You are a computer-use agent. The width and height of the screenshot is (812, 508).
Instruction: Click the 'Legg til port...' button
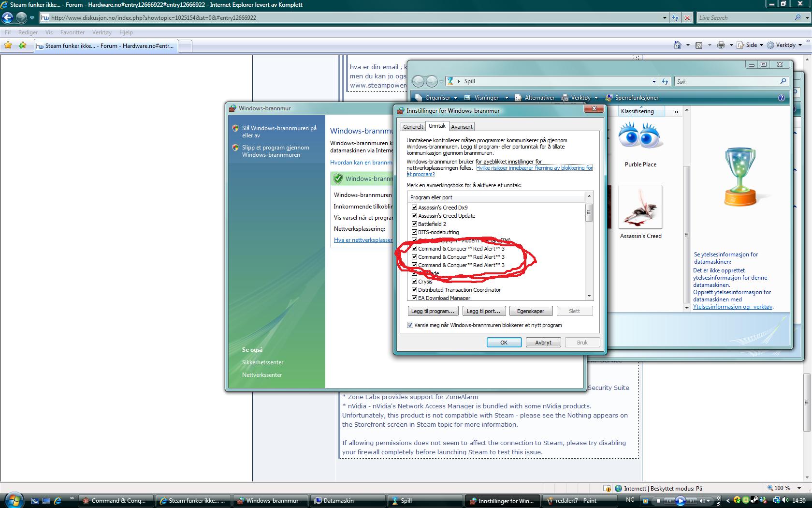click(483, 311)
